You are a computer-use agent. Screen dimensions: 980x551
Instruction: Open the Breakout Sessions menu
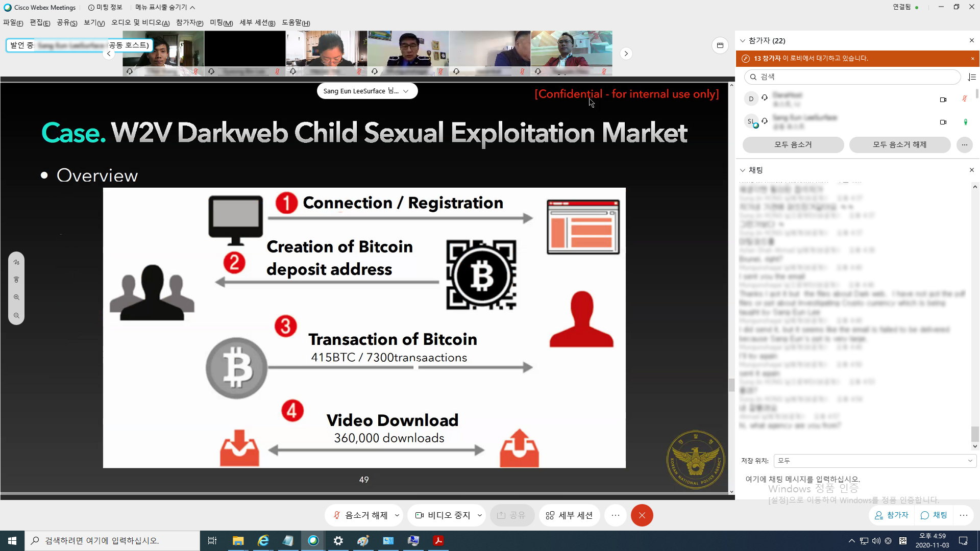(257, 22)
